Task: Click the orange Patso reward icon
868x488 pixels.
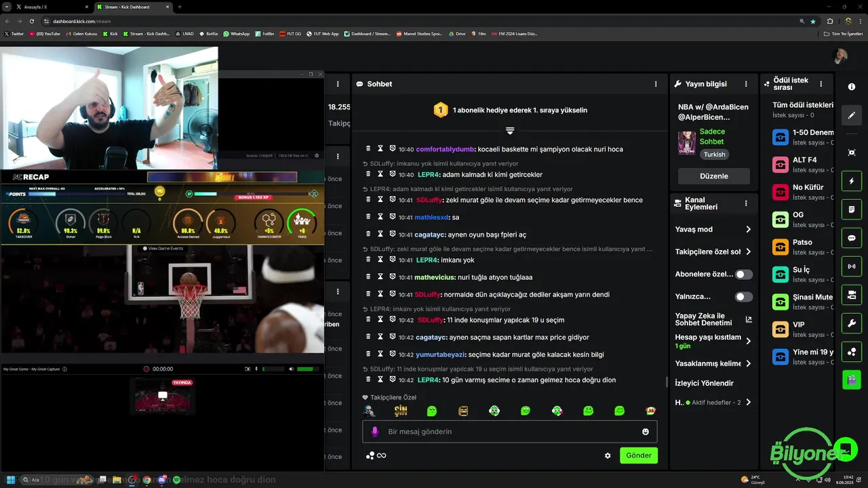Action: [781, 247]
